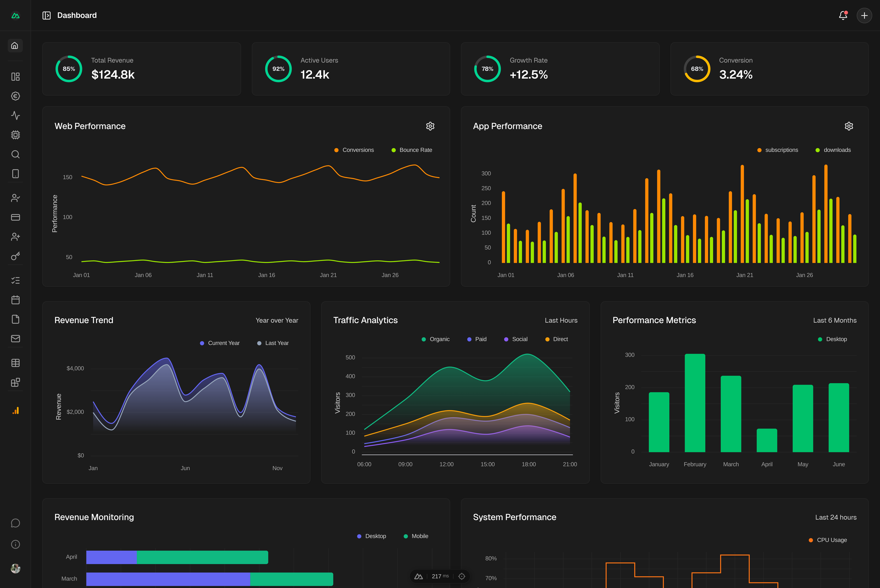Open the Last Hours selector in Traffic Analytics
This screenshot has height=588, width=880.
561,320
